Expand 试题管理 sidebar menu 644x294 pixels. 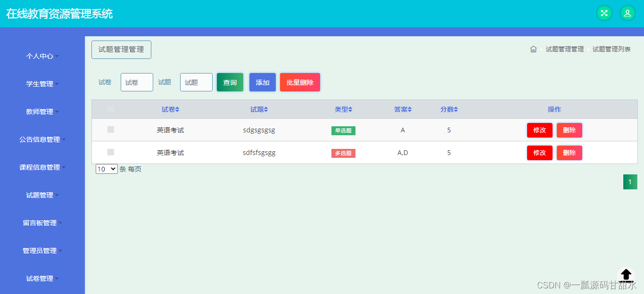pos(42,195)
